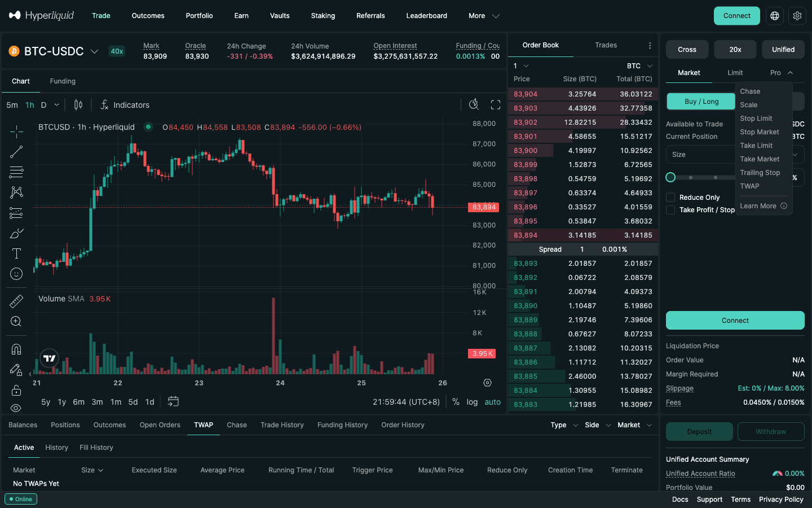812x508 pixels.
Task: Open the Type filter dropdown
Action: pyautogui.click(x=564, y=425)
